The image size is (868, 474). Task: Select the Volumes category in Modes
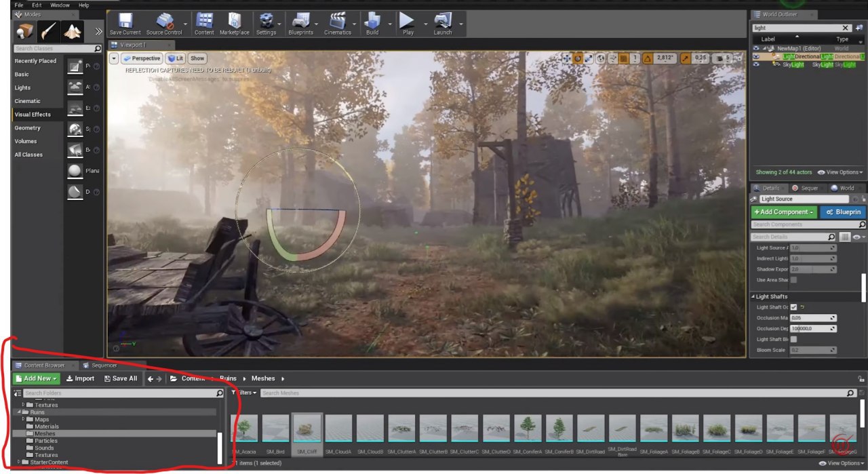(26, 141)
